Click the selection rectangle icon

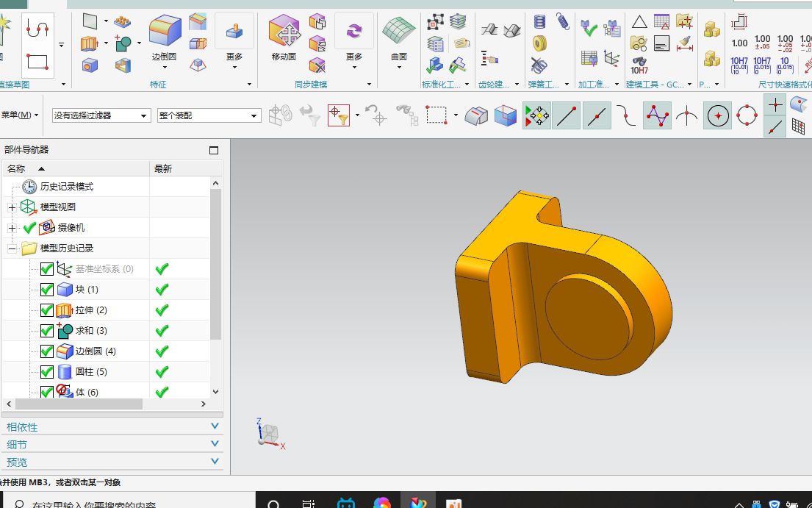436,115
